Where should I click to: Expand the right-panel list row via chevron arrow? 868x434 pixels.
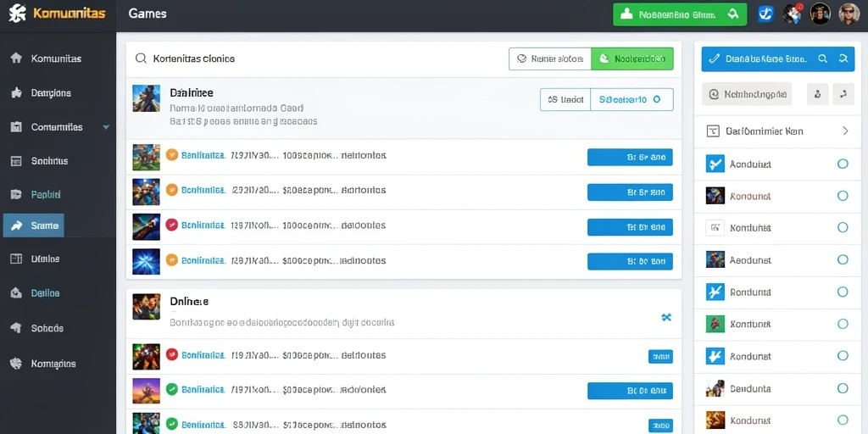(845, 131)
